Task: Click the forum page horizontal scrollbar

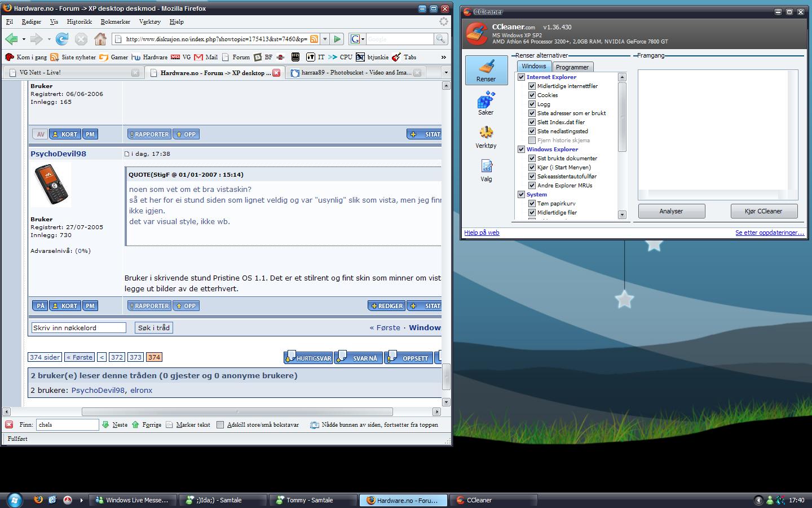Action: coord(237,411)
